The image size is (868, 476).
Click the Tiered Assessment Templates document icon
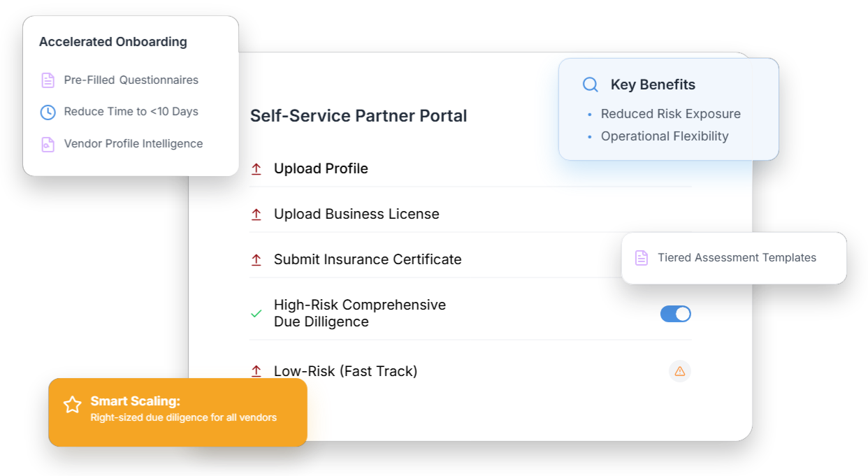tap(641, 257)
